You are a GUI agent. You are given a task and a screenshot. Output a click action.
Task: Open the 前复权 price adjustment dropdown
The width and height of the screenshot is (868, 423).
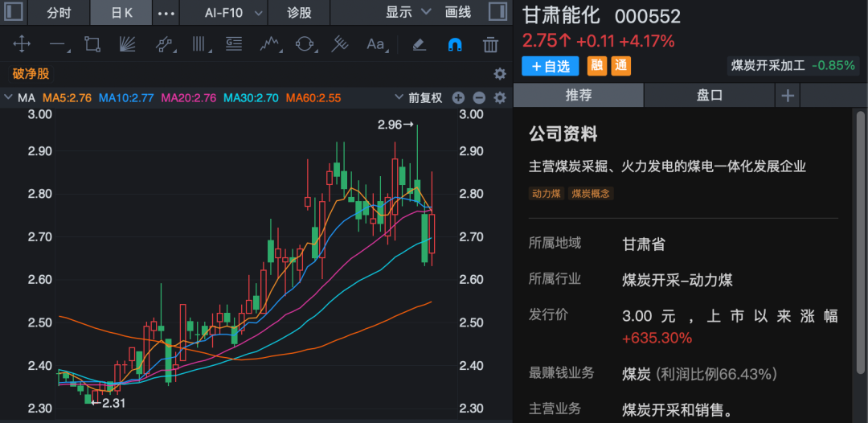pyautogui.click(x=418, y=98)
